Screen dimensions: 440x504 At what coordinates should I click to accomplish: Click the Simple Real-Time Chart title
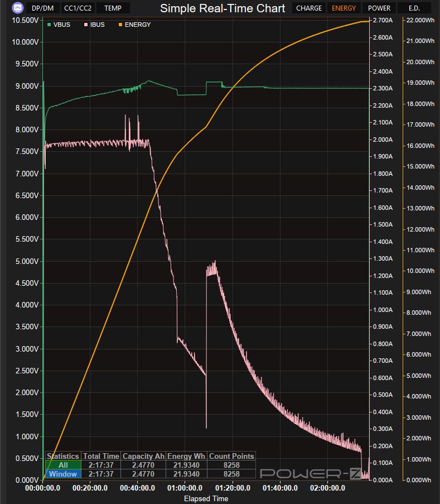(223, 8)
